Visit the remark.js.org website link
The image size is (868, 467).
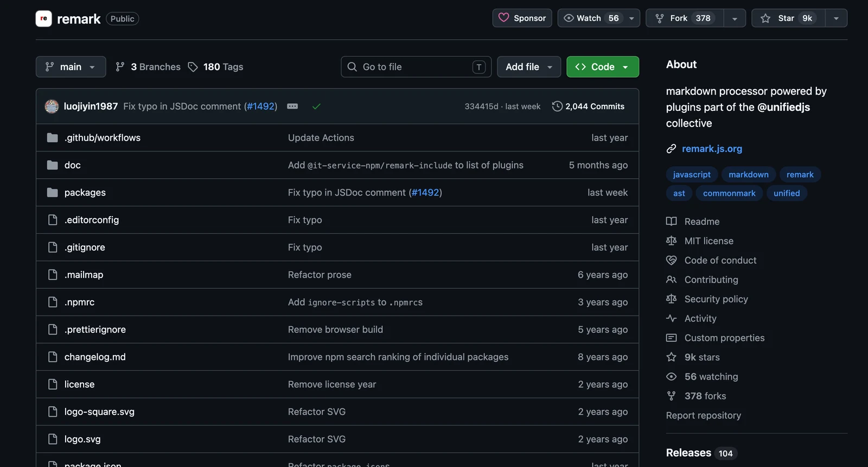pos(712,149)
